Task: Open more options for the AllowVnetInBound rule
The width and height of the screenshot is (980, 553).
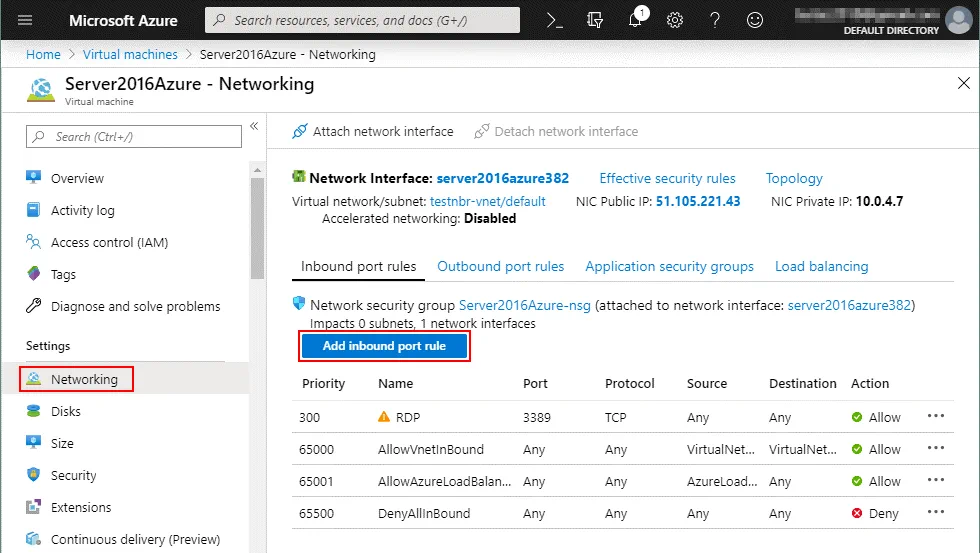Action: click(x=936, y=449)
